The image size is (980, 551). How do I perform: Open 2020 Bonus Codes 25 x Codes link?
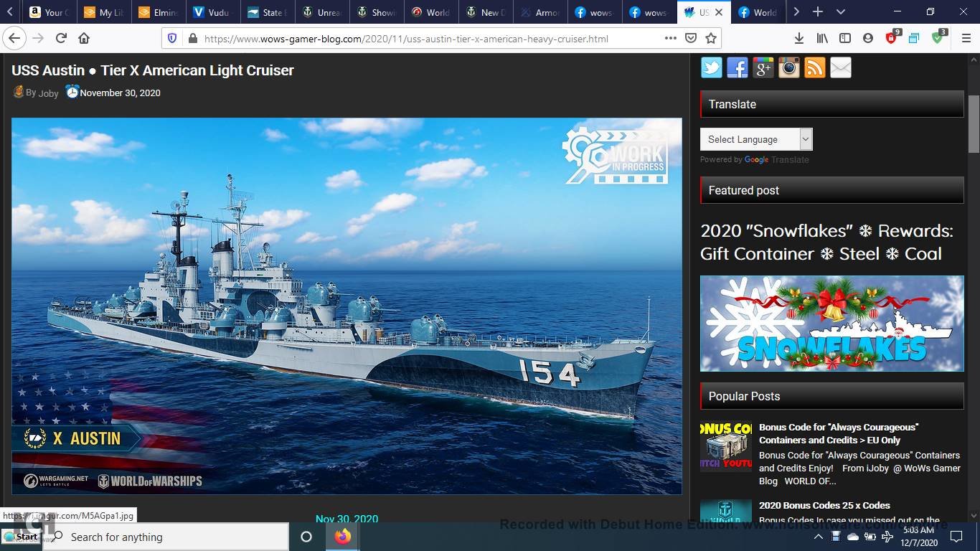coord(824,505)
